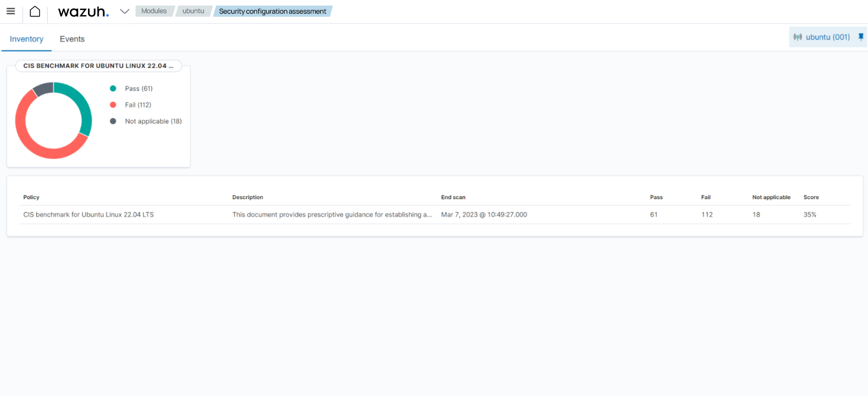Click the Wazuh logo
Image resolution: width=868 pixels, height=396 pixels.
(x=83, y=12)
